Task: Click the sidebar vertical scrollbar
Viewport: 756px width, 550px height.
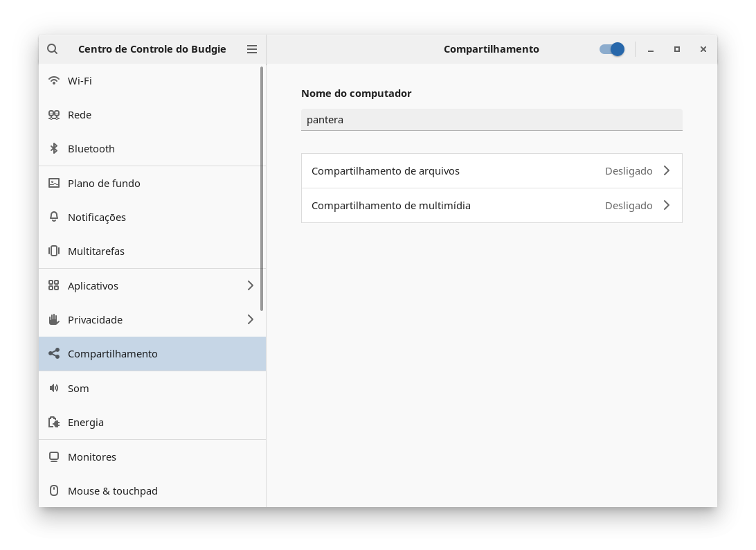Action: tap(262, 188)
